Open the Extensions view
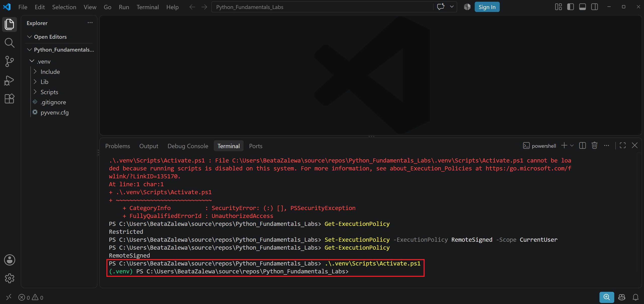This screenshot has height=304, width=644. tap(9, 99)
